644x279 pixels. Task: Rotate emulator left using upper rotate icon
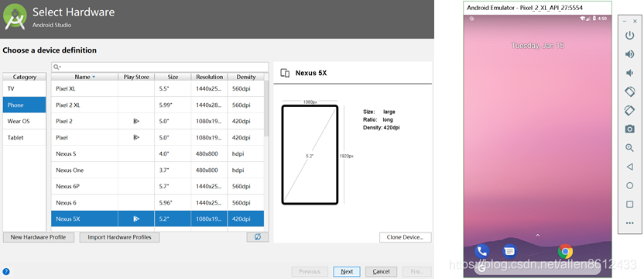629,91
